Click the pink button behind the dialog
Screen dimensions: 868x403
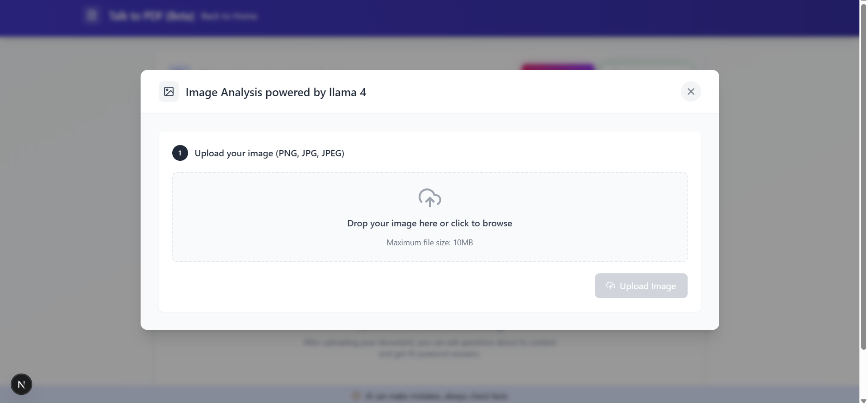coord(557,67)
